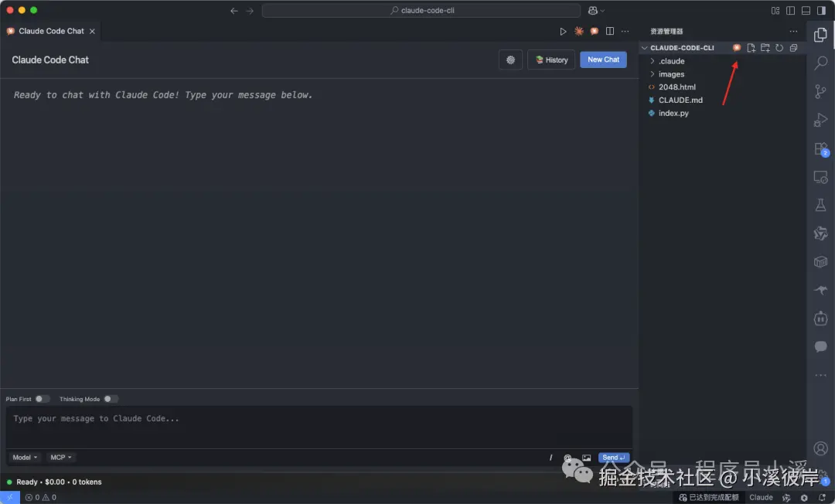The image size is (835, 504).
Task: Show additional activity bar views ellipsis
Action: 820,375
